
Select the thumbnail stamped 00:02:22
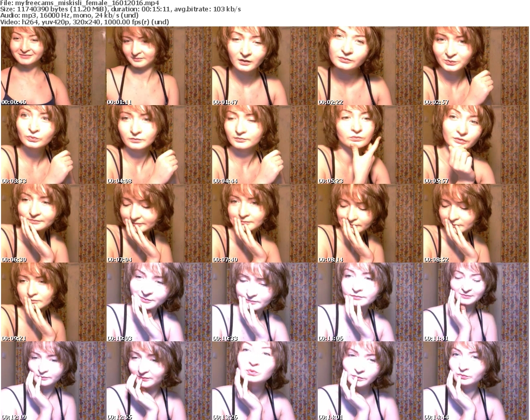pos(370,66)
